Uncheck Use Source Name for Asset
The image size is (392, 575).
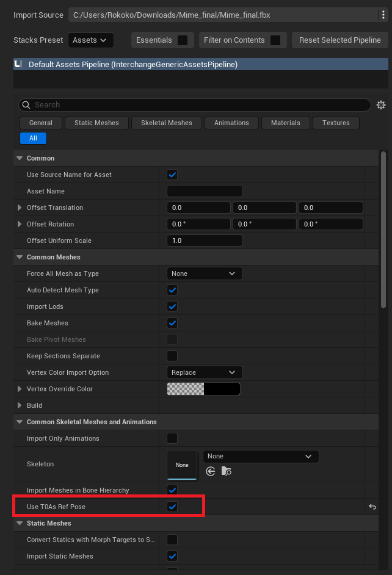click(172, 175)
